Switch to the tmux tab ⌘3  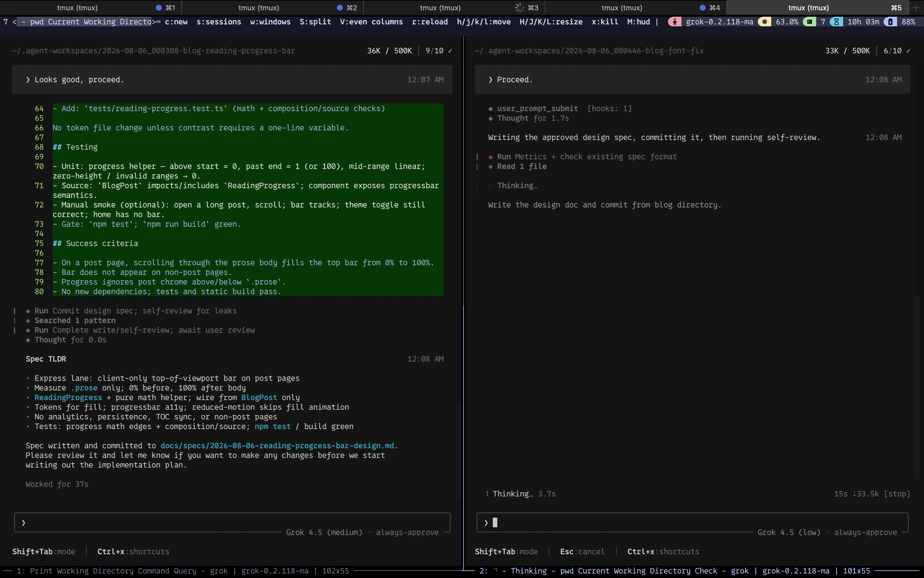point(454,8)
